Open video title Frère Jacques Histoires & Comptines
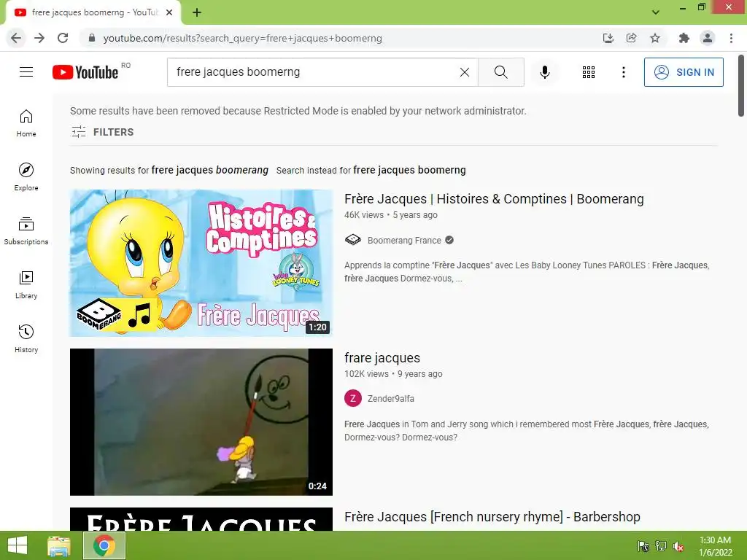Screen dimensions: 747x560 [494, 199]
